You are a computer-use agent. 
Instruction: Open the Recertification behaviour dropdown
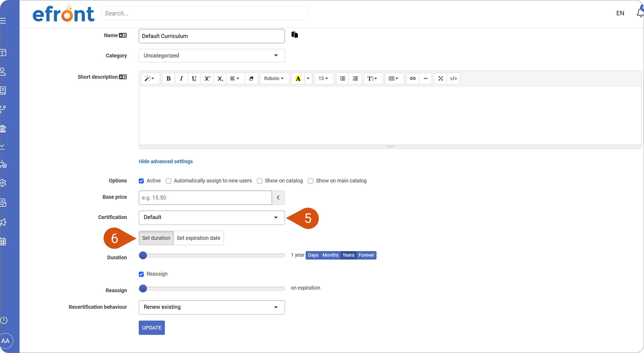tap(212, 307)
